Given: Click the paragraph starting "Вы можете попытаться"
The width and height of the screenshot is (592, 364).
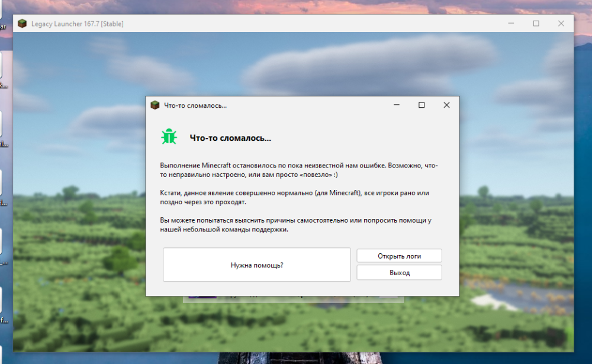Looking at the screenshot, I should 295,225.
